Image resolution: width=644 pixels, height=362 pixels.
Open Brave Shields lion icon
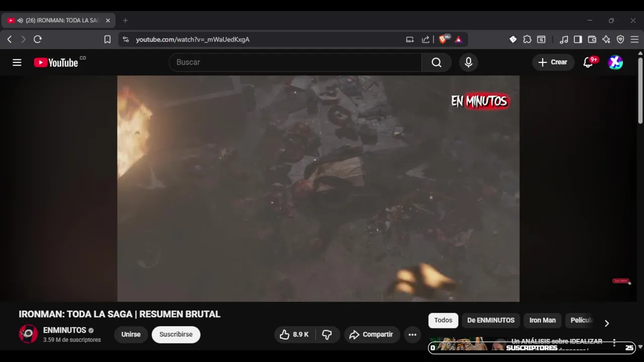(443, 39)
